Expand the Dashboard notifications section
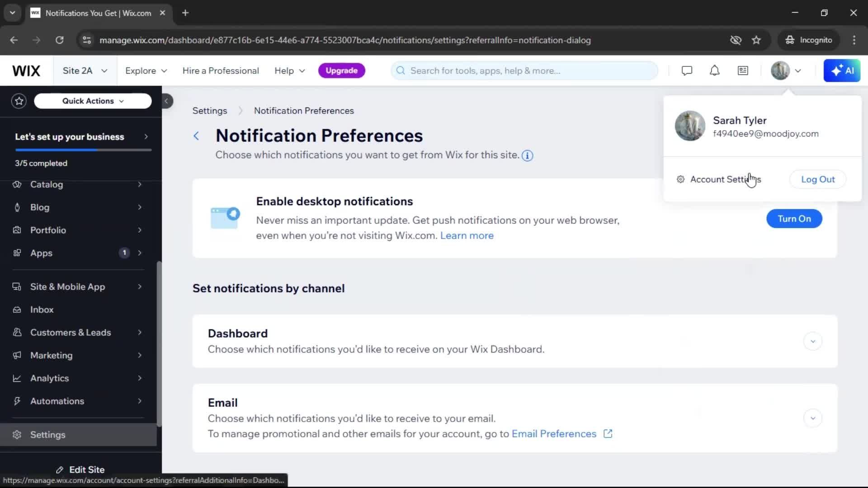The height and width of the screenshot is (488, 868). coord(812,342)
